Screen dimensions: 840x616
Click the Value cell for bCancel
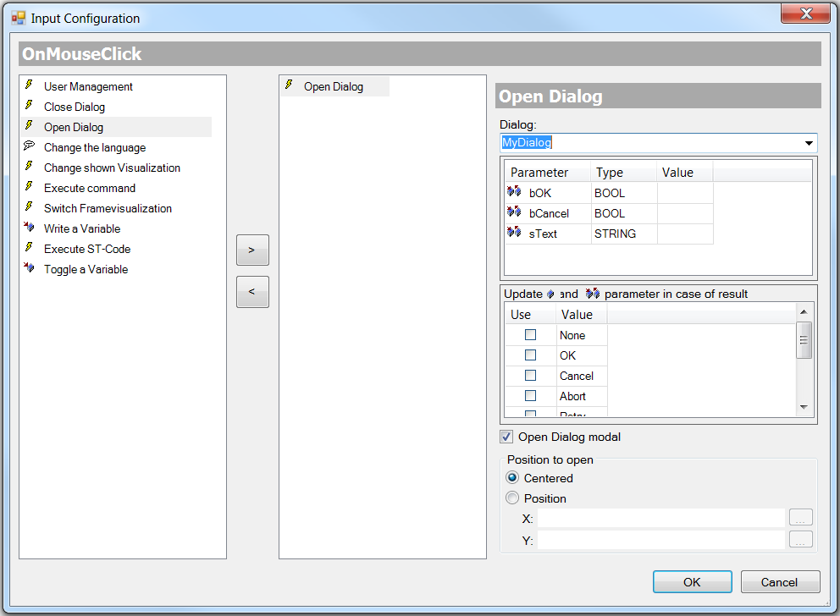(685, 213)
